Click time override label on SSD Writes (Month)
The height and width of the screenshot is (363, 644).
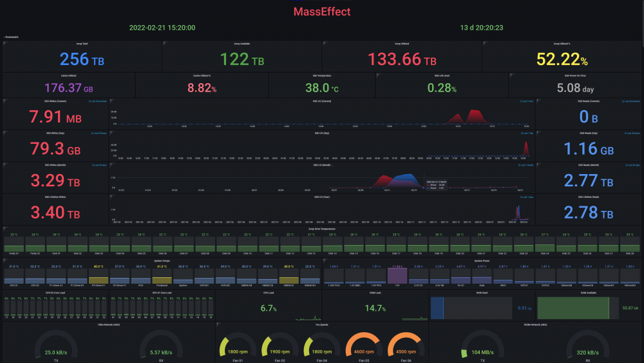(99, 165)
